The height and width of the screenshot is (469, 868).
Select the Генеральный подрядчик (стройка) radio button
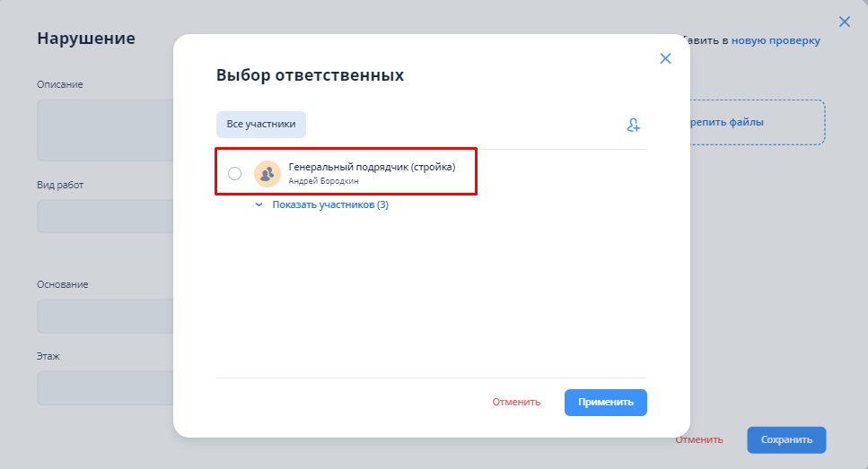[235, 174]
